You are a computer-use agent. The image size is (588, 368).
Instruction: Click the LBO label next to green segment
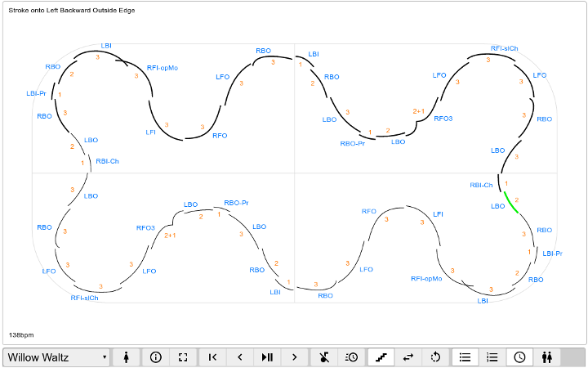497,206
